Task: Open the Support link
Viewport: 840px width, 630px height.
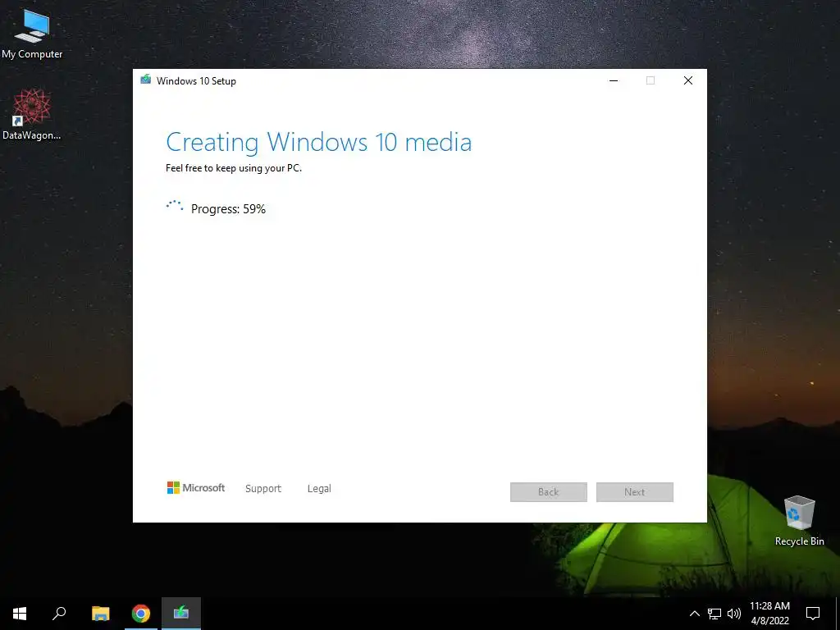Action: 263,489
